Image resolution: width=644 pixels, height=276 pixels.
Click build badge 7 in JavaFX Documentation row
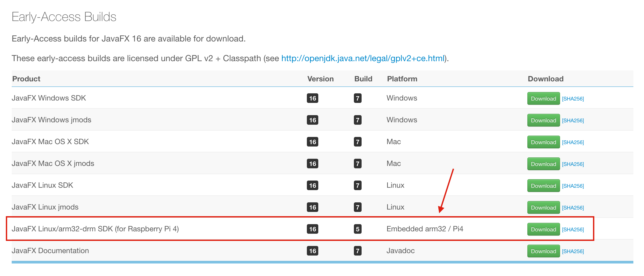[358, 251]
